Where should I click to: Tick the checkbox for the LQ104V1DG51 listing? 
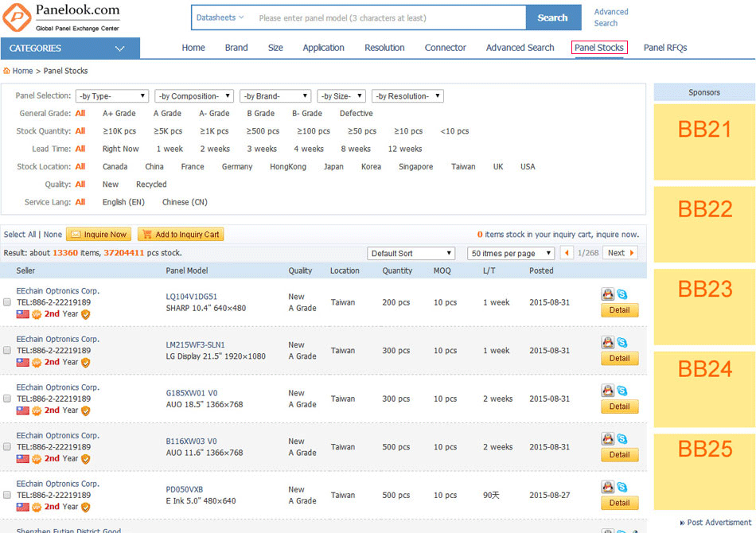tap(7, 302)
